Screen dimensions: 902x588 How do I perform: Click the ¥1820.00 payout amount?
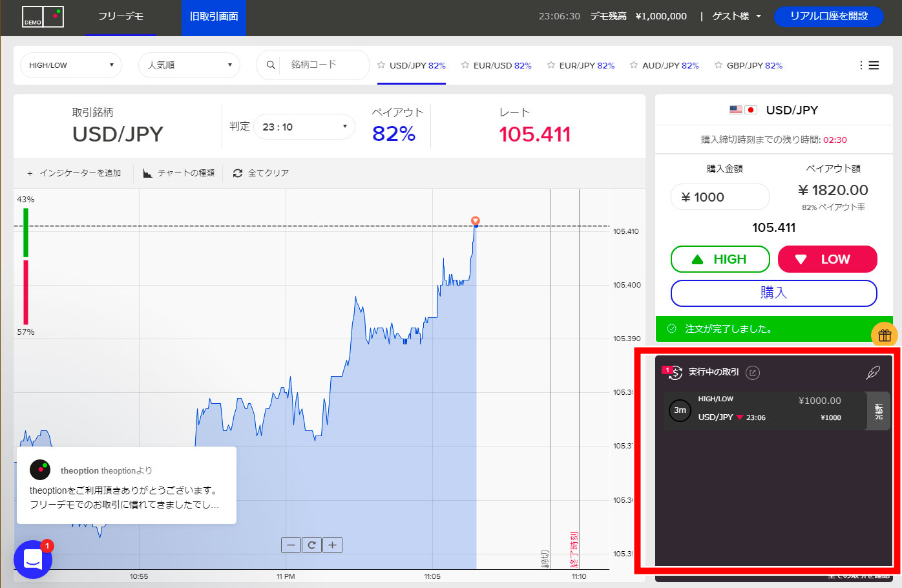(833, 190)
